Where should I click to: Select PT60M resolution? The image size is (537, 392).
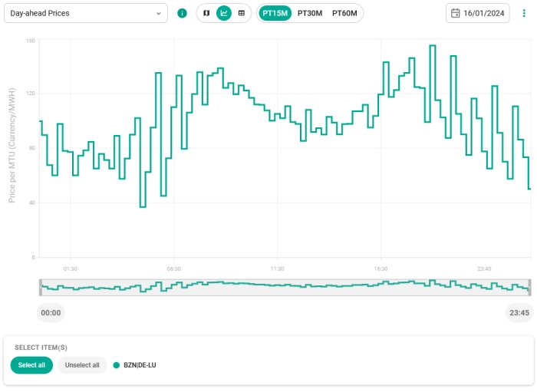click(x=344, y=13)
